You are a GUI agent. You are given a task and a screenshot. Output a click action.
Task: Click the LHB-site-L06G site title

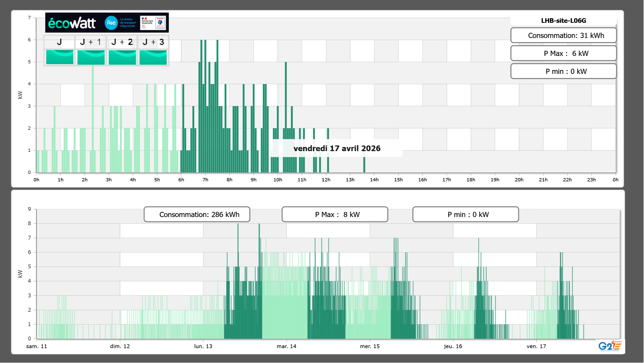coord(563,21)
